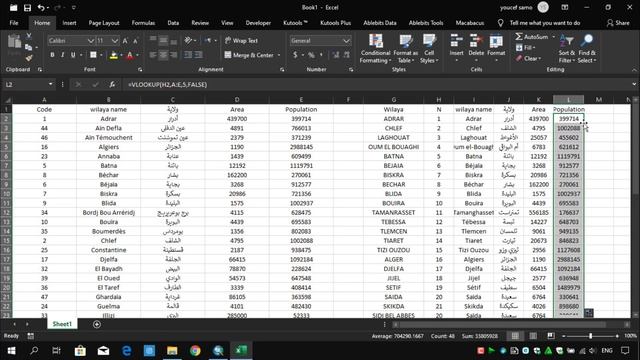Apply the yellow Fill Color swatch

114,55
